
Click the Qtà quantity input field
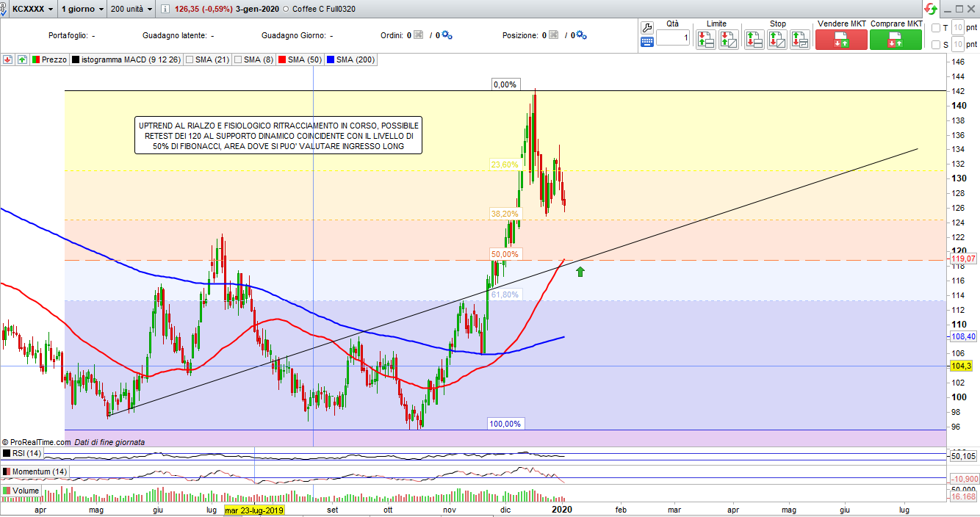(673, 37)
